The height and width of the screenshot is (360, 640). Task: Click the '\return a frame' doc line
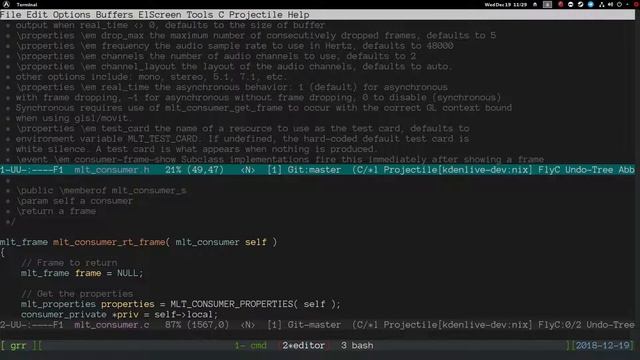[x=56, y=211]
